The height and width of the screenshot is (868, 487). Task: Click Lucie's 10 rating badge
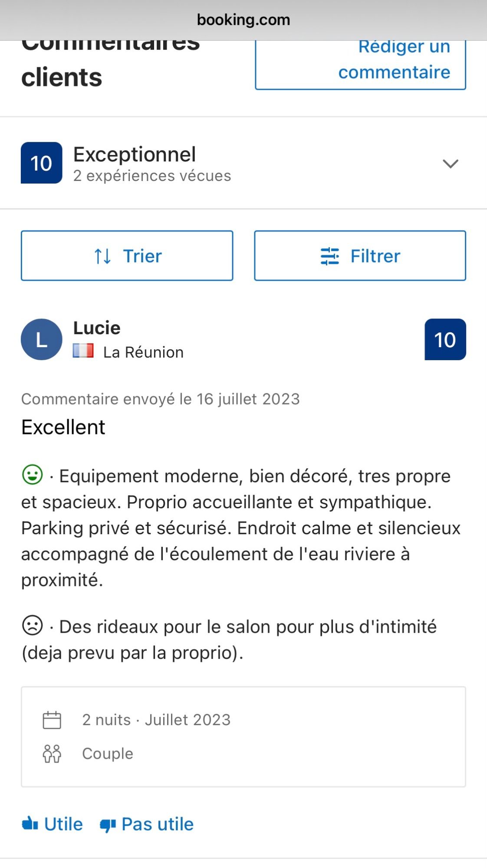(445, 339)
